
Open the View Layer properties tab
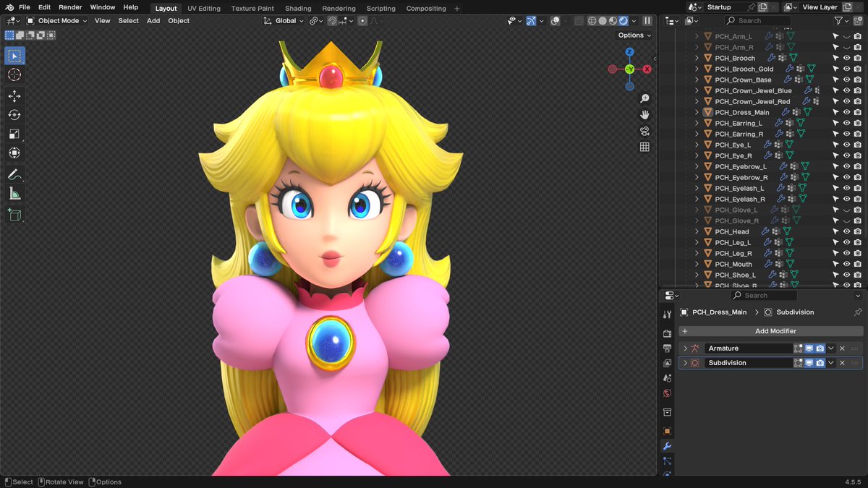(x=667, y=364)
